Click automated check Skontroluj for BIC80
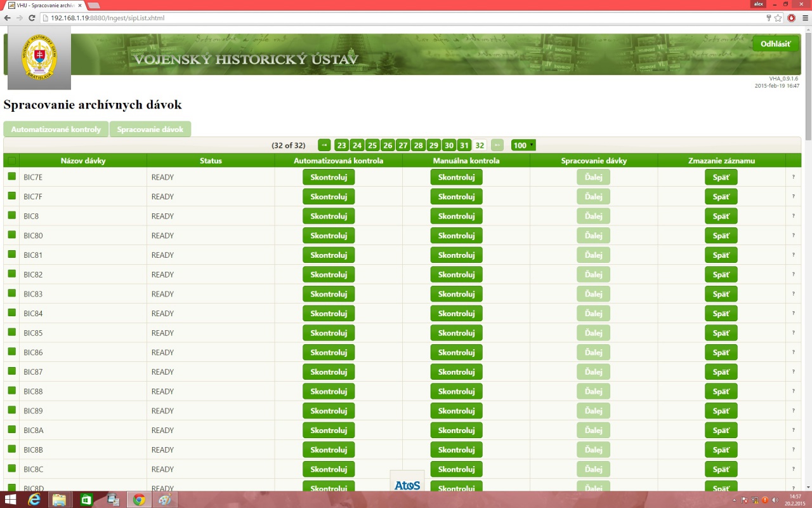The image size is (812, 508). click(x=329, y=236)
